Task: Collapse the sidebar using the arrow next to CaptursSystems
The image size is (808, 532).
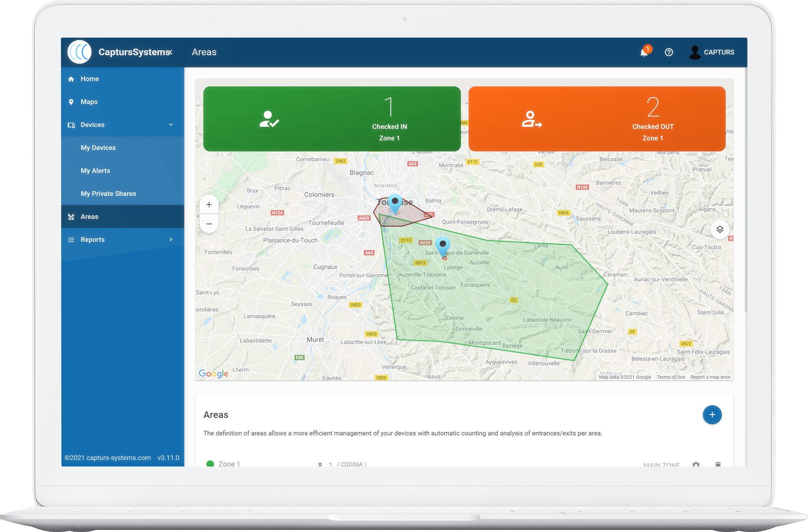Action: click(x=170, y=52)
